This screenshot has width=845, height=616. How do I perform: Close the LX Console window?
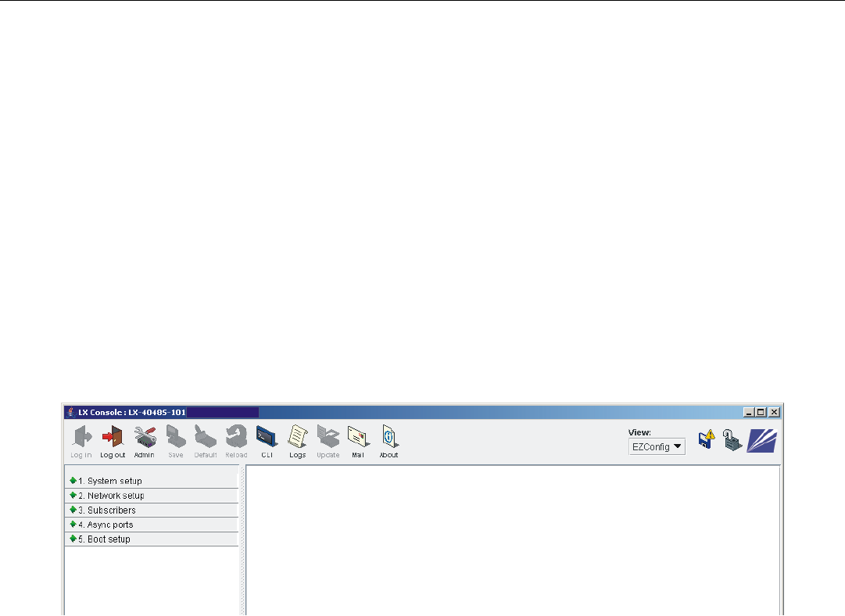click(775, 412)
